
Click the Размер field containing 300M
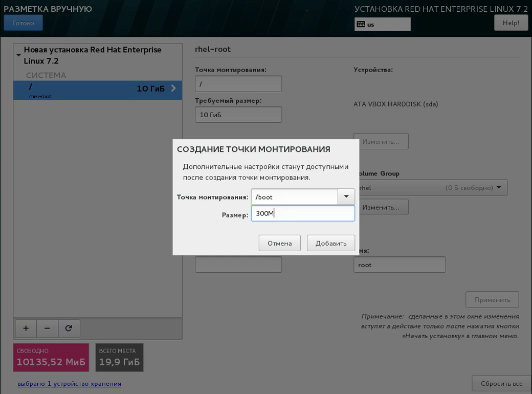point(303,213)
